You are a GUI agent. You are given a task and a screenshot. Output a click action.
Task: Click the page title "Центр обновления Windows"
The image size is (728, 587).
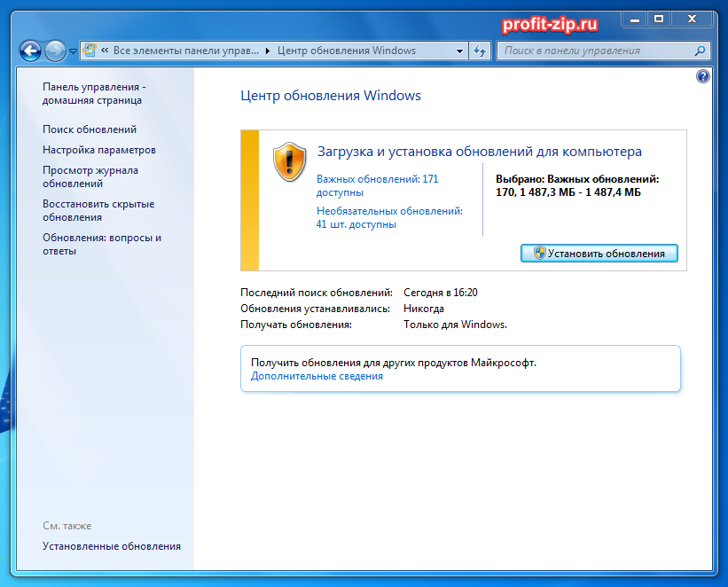point(331,95)
